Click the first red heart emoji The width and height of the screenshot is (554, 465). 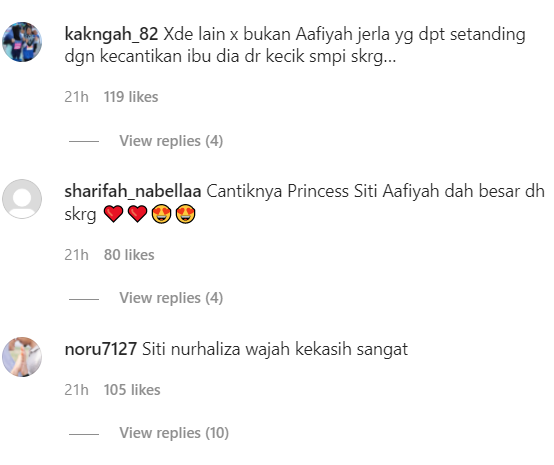pos(113,214)
